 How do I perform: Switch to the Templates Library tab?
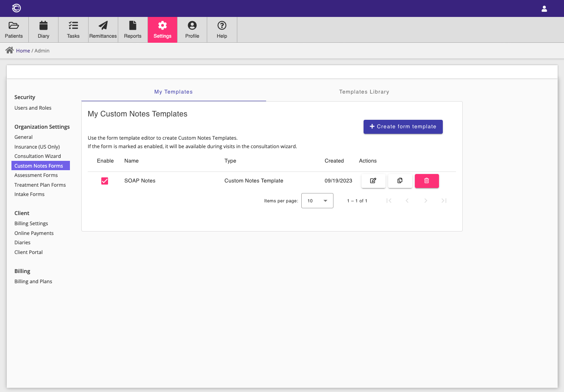coord(364,92)
